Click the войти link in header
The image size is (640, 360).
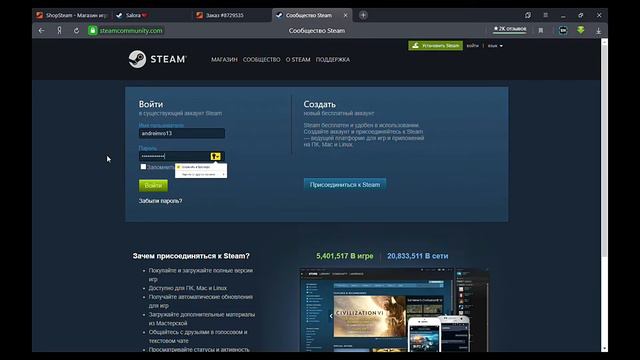pyautogui.click(x=473, y=45)
